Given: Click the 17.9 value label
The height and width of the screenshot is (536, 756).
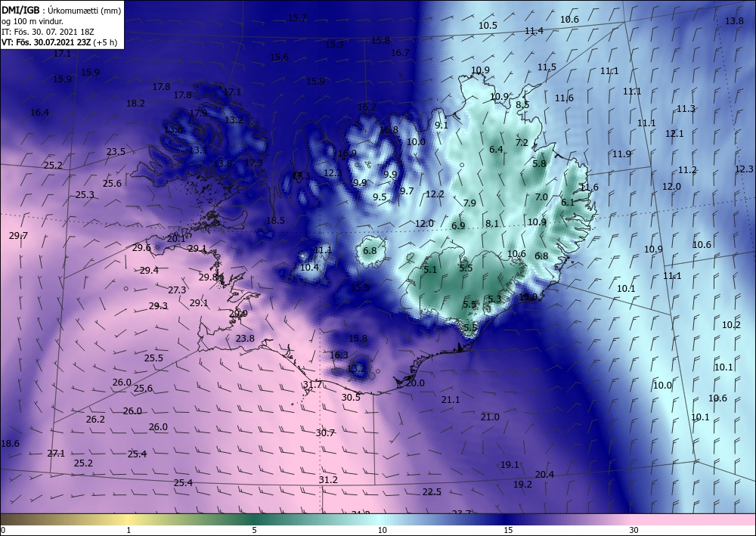Looking at the screenshot, I should [x=198, y=113].
